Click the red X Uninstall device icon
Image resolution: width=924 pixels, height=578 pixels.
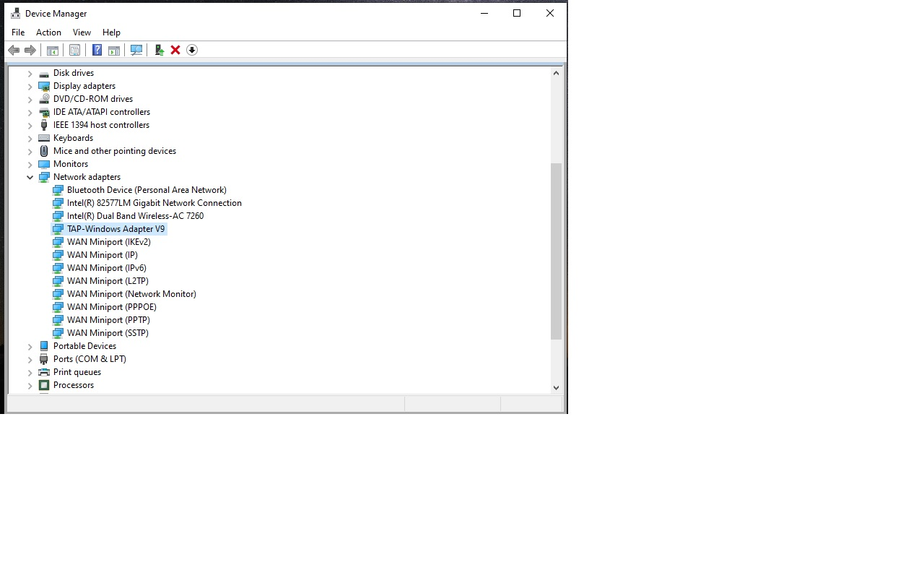(175, 50)
